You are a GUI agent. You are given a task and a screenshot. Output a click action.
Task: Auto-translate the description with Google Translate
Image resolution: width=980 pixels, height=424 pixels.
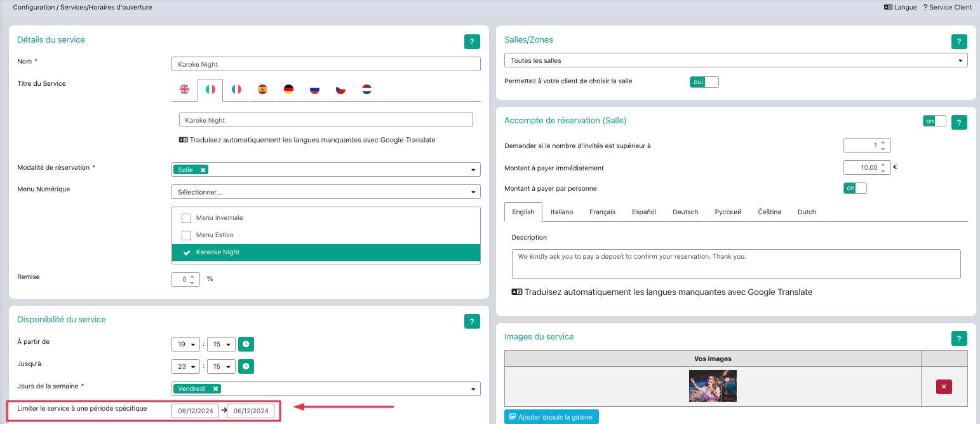pos(662,292)
